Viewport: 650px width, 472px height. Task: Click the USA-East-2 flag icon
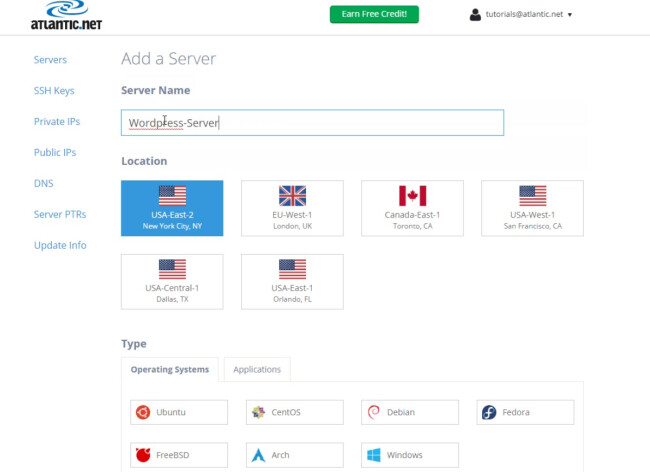tap(172, 196)
